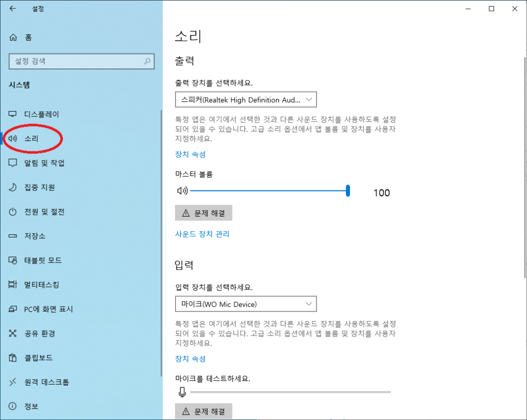Click the back arrow in title bar
The height and width of the screenshot is (420, 527).
click(12, 9)
